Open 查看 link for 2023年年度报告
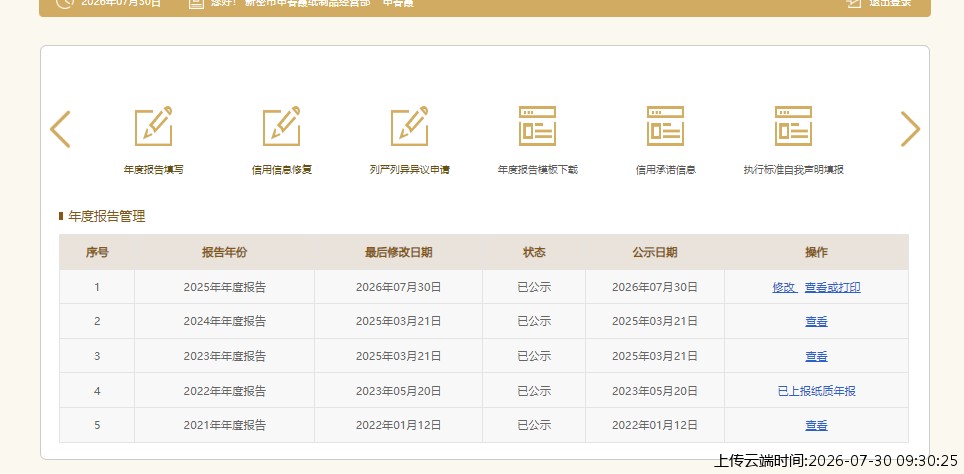964x474 pixels. (816, 356)
